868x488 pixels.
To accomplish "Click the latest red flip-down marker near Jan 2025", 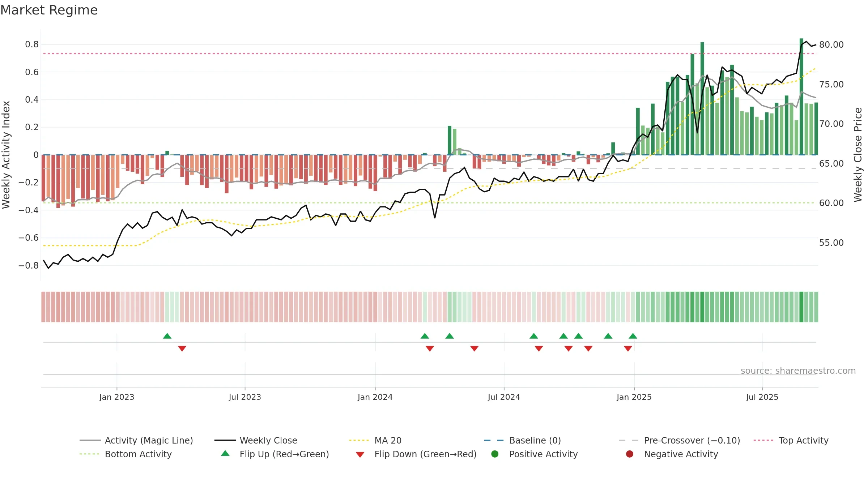I will click(628, 348).
